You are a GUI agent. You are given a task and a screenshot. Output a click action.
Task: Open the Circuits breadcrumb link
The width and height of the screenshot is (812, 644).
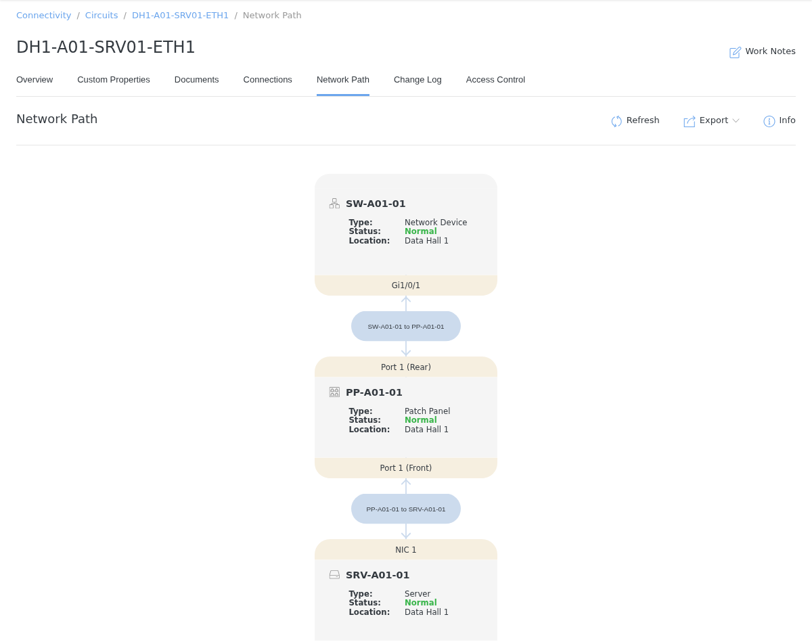tap(101, 15)
